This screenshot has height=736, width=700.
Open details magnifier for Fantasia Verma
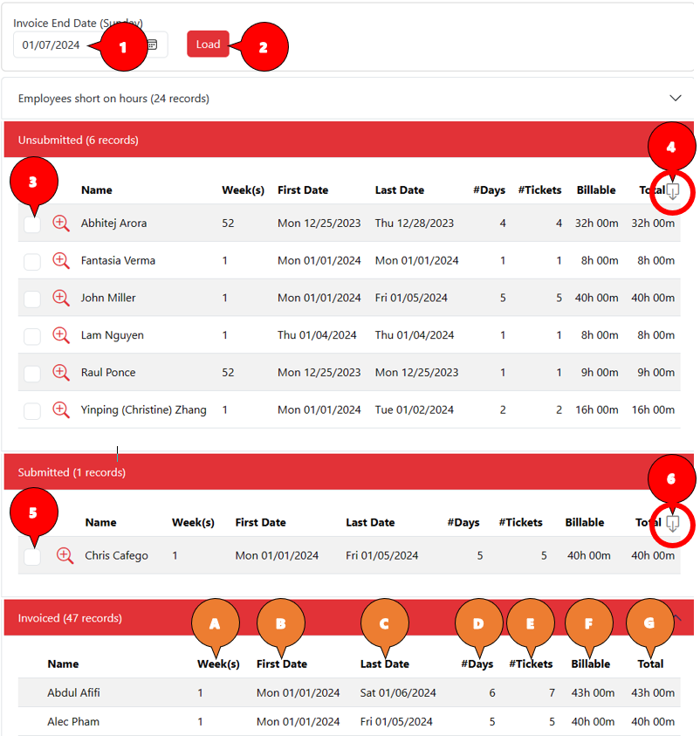61,260
